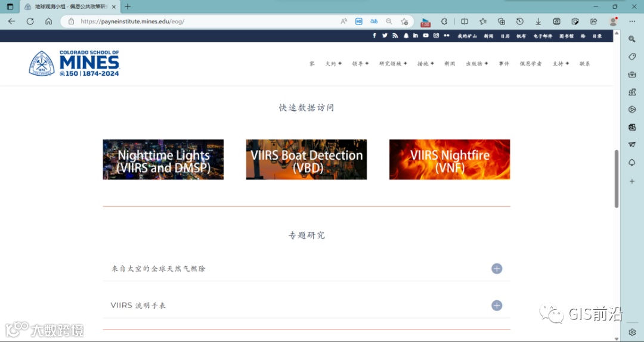Expand the 措施 navigation menu
Viewport: 644px width, 342px height.
[426, 64]
